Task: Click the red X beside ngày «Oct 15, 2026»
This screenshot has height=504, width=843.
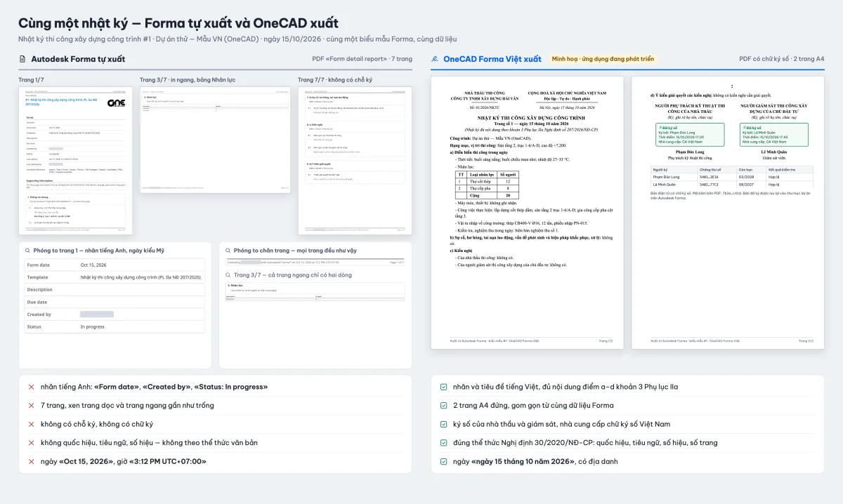Action: 31,461
